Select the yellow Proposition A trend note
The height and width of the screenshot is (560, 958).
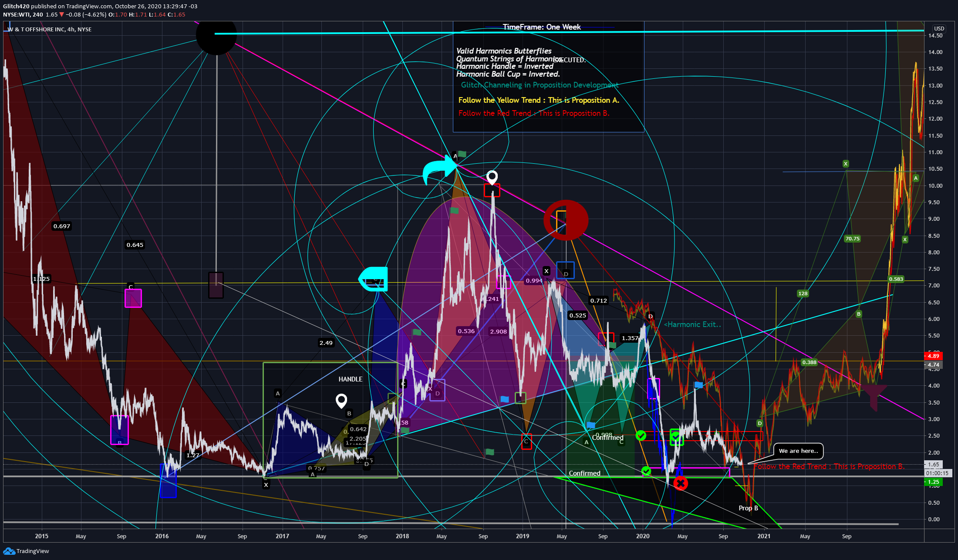tap(539, 100)
